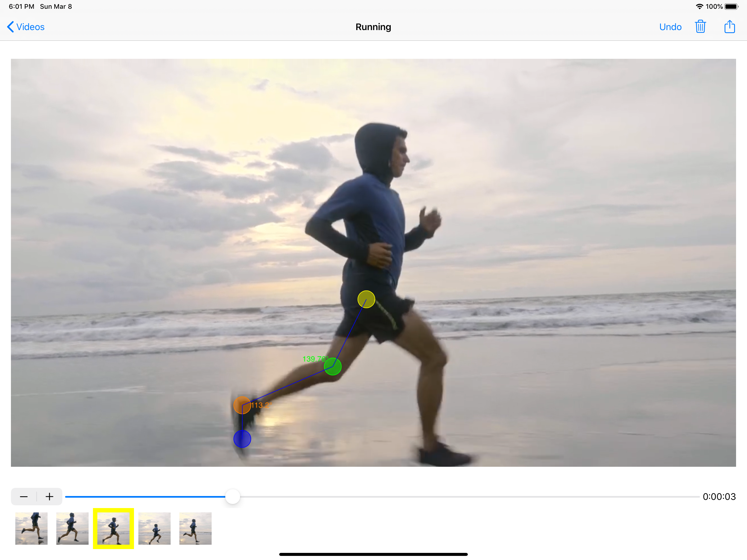747x560 pixels.
Task: Click the Running title
Action: [373, 27]
